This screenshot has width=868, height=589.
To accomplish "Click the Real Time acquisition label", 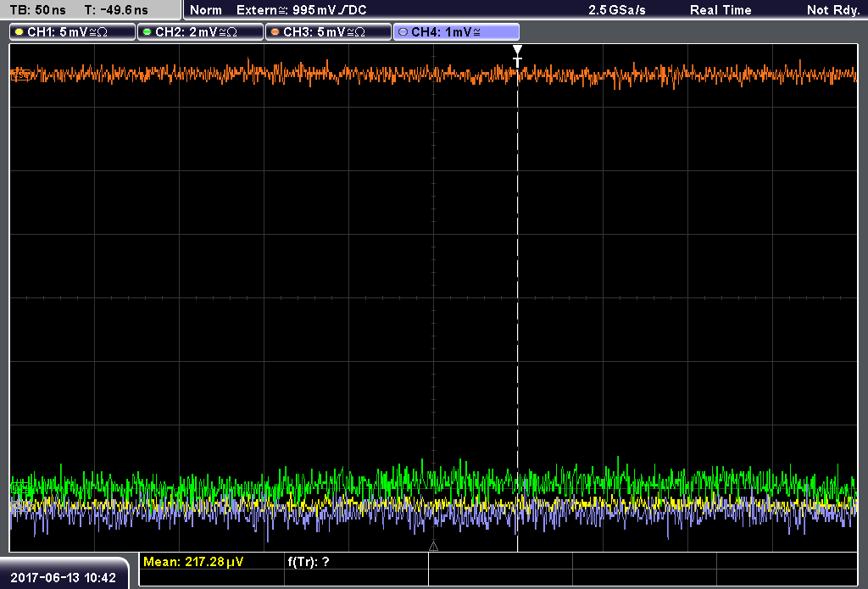I will click(x=721, y=10).
